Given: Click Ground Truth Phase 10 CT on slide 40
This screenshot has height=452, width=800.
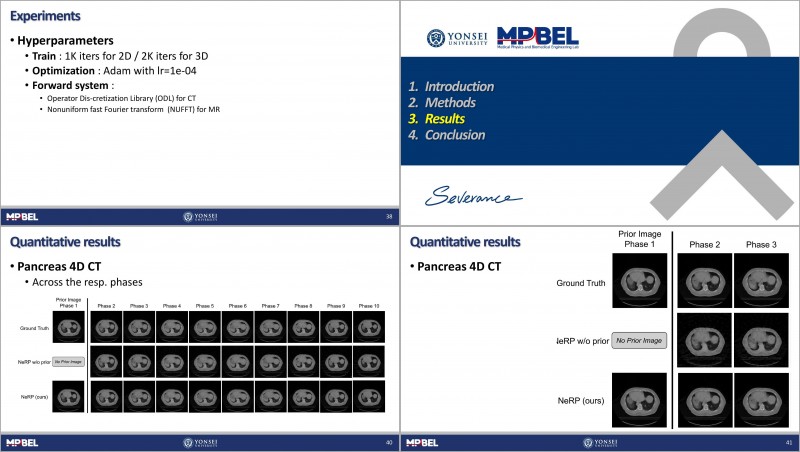Looking at the screenshot, I should [369, 328].
